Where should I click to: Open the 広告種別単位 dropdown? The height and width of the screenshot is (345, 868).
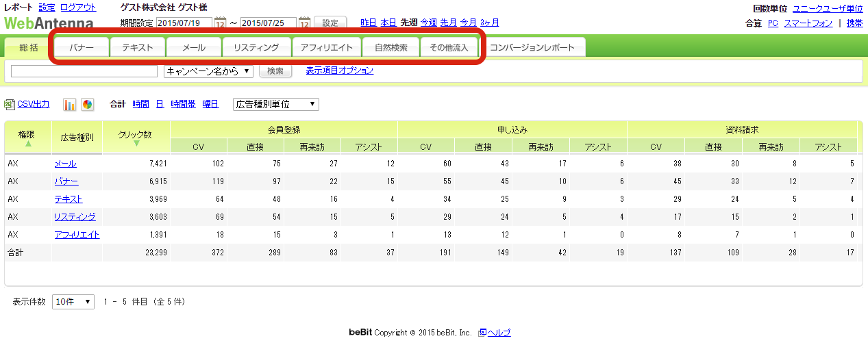click(x=275, y=104)
